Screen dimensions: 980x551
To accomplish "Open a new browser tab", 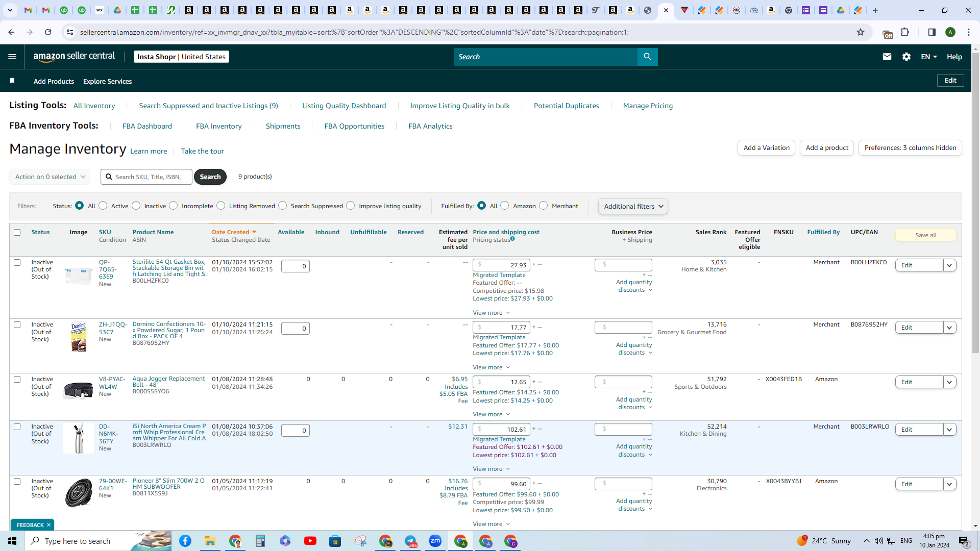I will [x=875, y=10].
